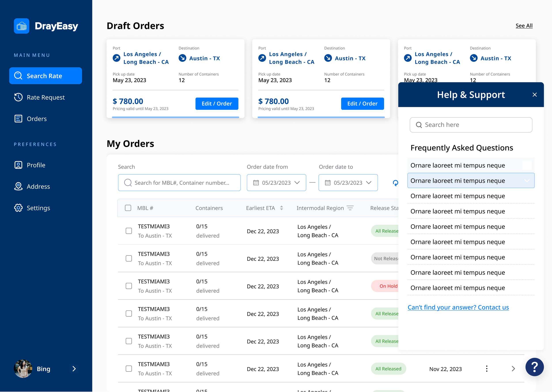Expand the highlighted FAQ question chevron
Image resolution: width=552 pixels, height=392 pixels.
(x=527, y=181)
